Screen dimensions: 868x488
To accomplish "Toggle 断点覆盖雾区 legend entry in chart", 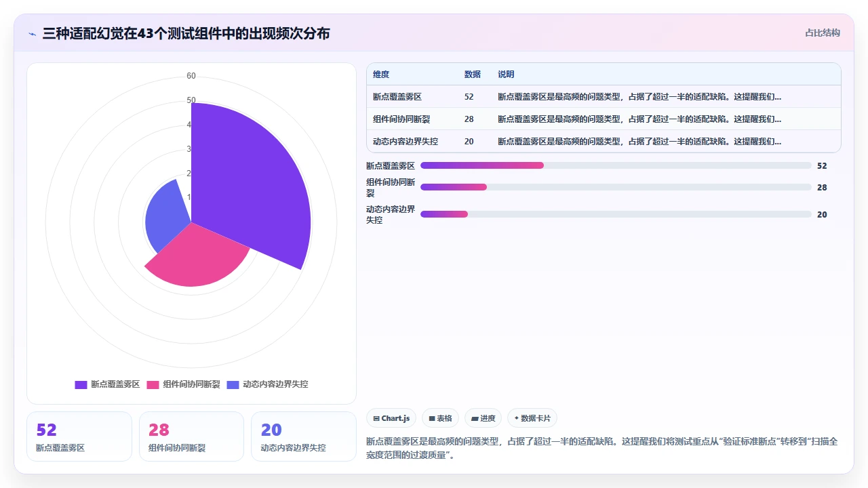I will (107, 384).
